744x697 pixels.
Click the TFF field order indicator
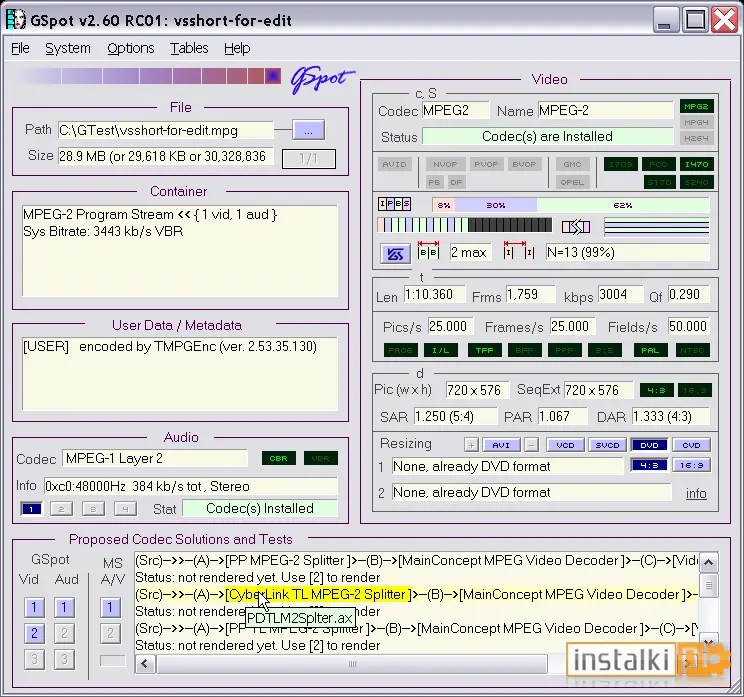point(484,350)
